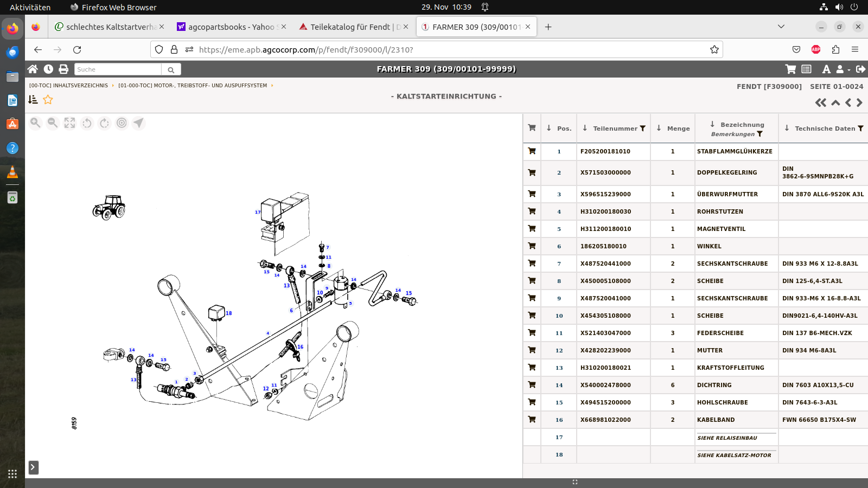Switch to the agcopartsbooks Yahoo tab
This screenshot has height=488, width=868.
231,27
